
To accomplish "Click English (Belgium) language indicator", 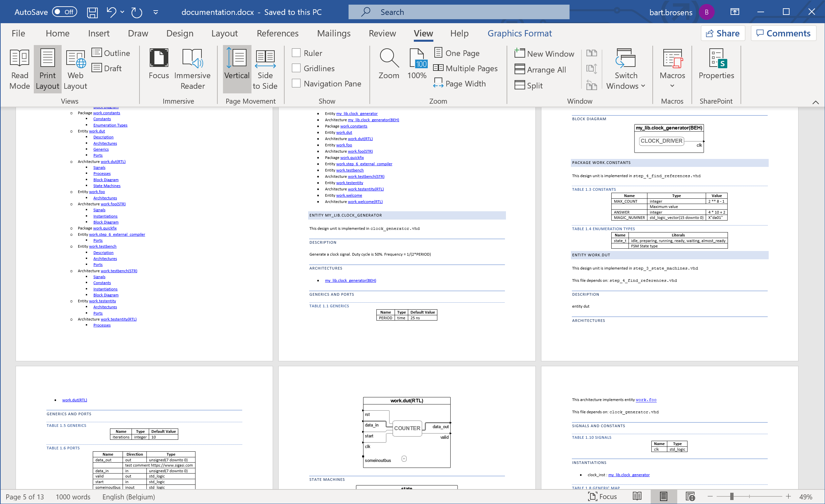I will (129, 497).
